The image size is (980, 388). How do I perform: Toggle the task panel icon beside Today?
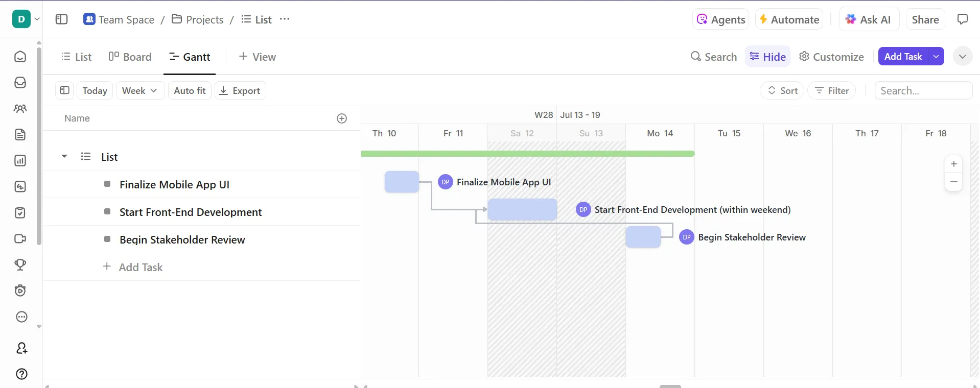pyautogui.click(x=64, y=90)
